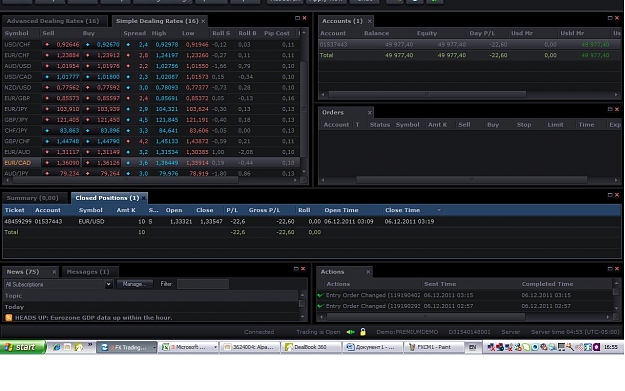The width and height of the screenshot is (625, 391).
Task: Click the RSS icon beside HEADS UP news
Action: (8, 318)
